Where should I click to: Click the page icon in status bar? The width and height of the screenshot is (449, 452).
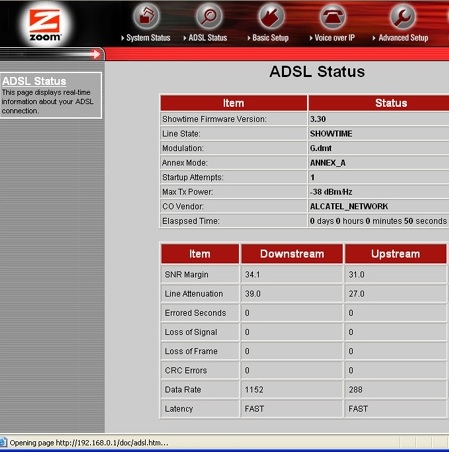(x=3, y=443)
